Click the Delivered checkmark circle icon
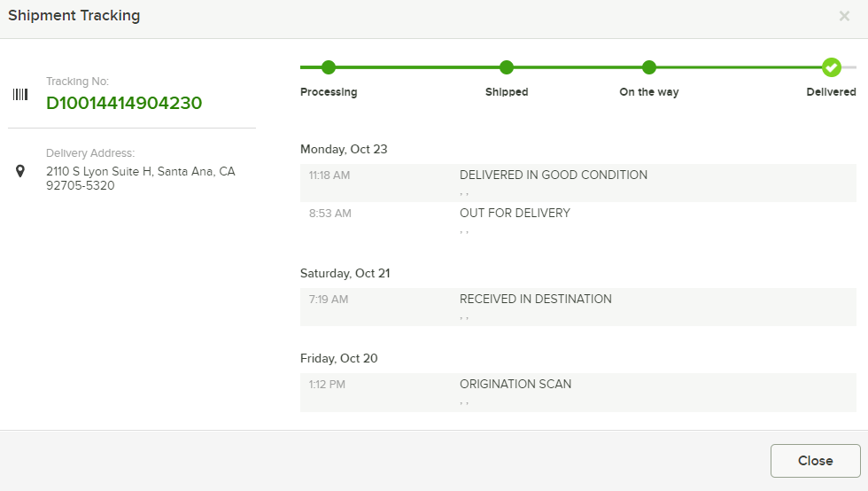 click(831, 67)
